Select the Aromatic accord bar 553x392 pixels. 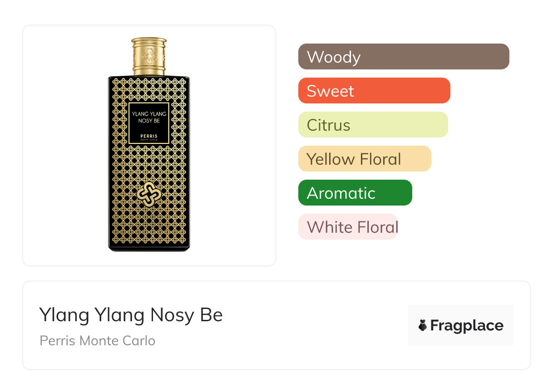(355, 193)
